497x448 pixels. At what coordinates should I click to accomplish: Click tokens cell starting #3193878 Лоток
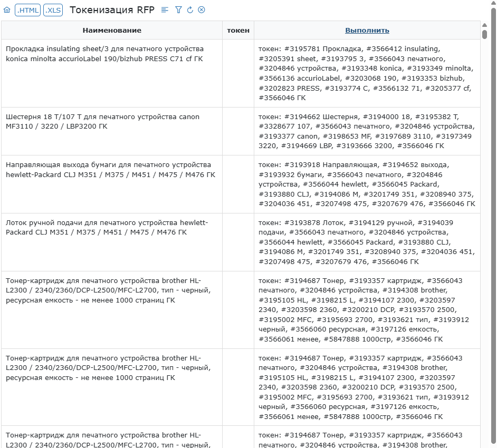tap(367, 242)
